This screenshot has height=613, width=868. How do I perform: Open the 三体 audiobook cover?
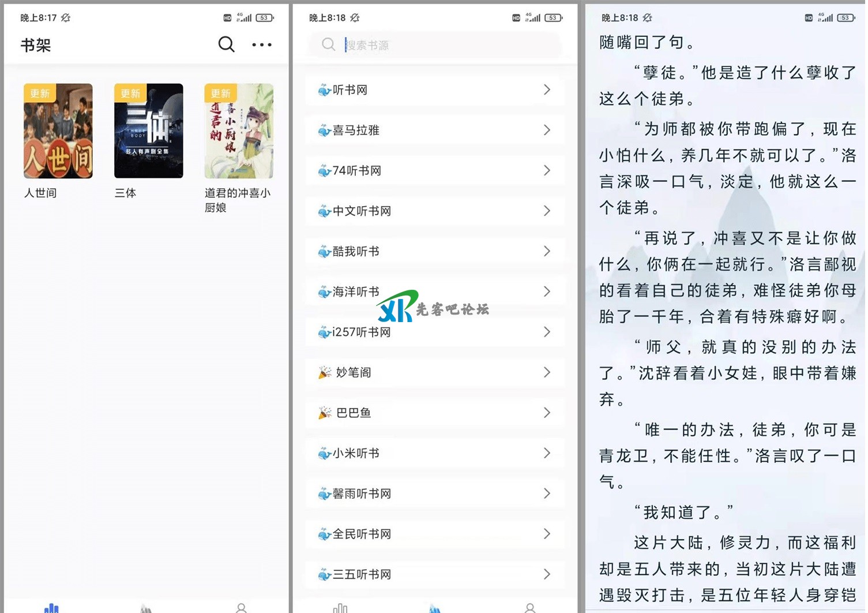click(x=148, y=131)
